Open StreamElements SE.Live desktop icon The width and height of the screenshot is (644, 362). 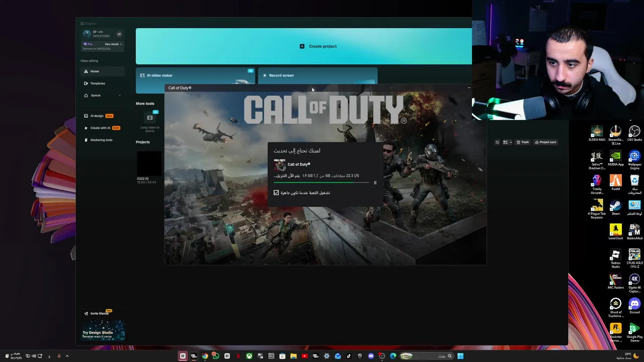coord(615,136)
